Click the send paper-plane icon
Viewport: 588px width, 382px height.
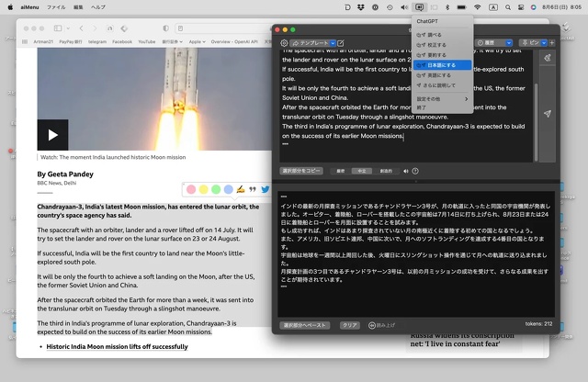tap(548, 113)
